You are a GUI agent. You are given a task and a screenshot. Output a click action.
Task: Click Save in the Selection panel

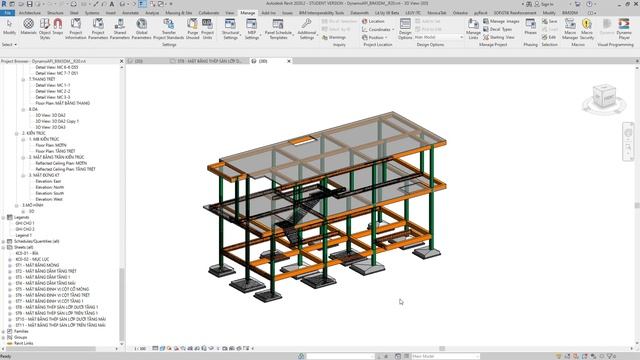coord(549,21)
